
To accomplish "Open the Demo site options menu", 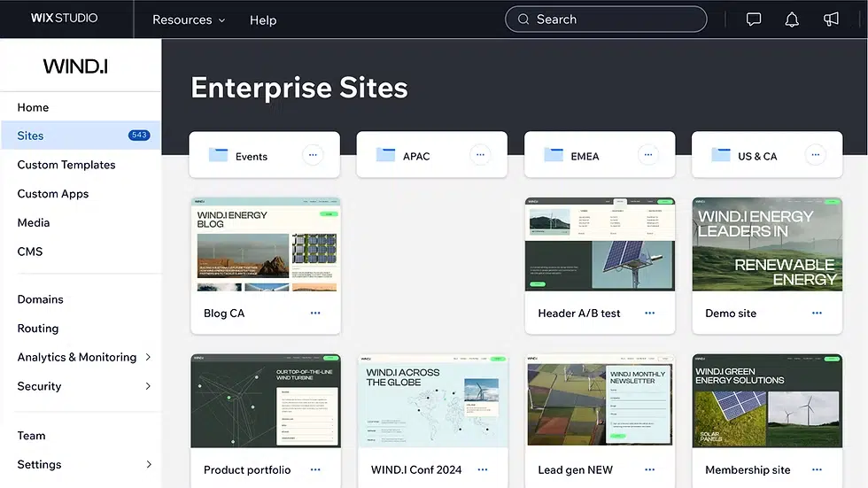I will [817, 314].
